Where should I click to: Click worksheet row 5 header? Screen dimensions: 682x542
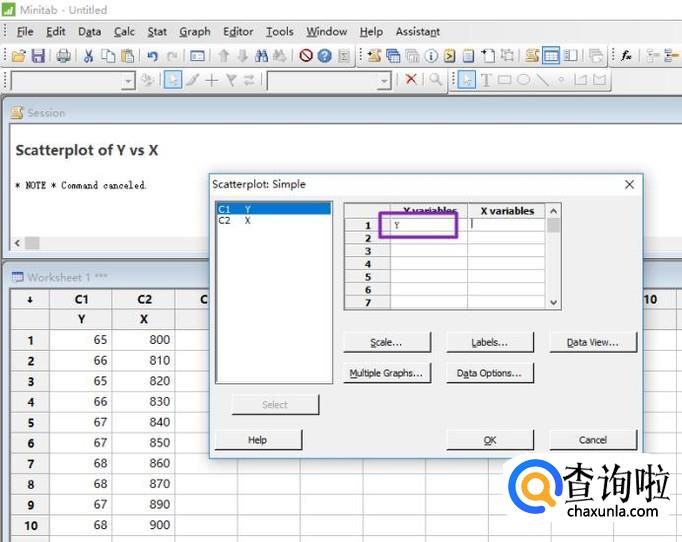point(30,422)
